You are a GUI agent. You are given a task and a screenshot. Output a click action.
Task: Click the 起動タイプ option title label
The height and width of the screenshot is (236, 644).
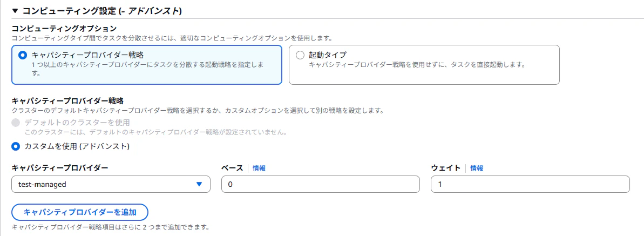tap(328, 54)
